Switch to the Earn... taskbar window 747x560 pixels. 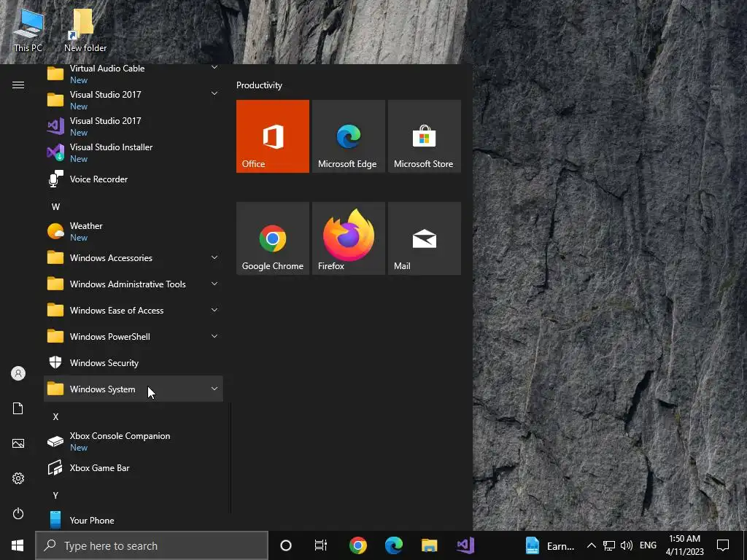(x=550, y=545)
